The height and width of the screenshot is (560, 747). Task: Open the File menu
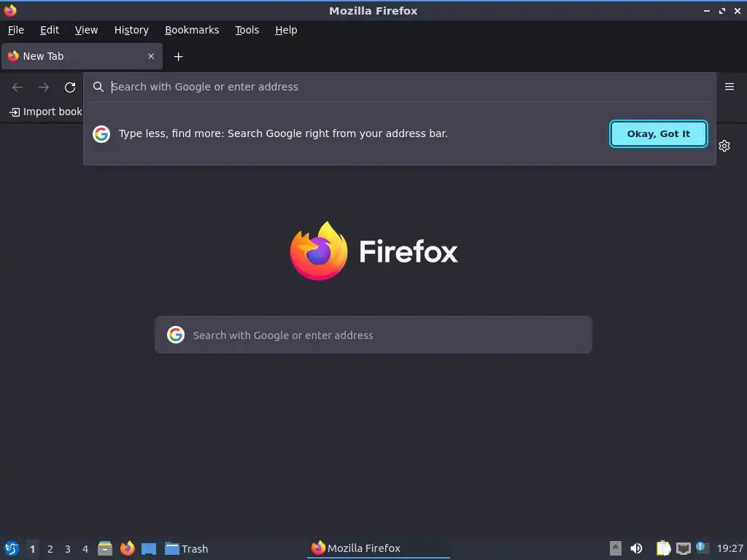(x=16, y=30)
